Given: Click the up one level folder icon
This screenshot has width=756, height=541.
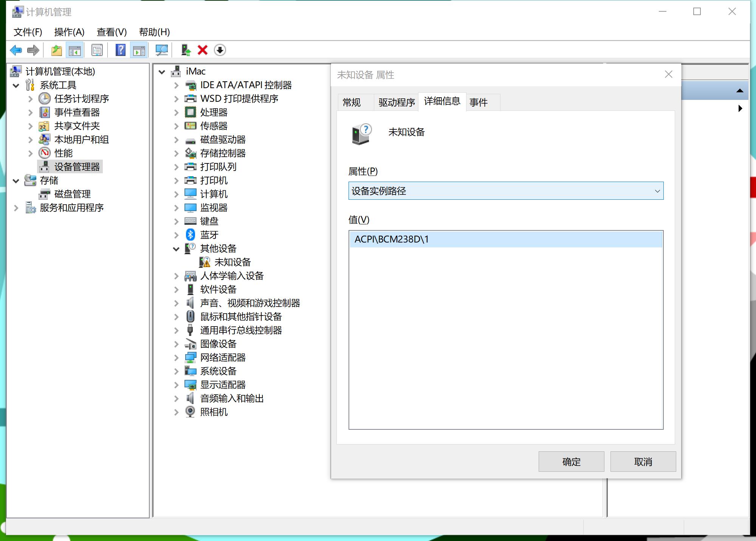Looking at the screenshot, I should pyautogui.click(x=56, y=50).
